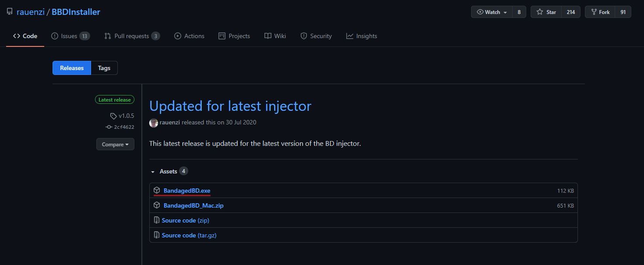Switch to the Code tab
Viewport: 644px width, 265px height.
pos(25,36)
